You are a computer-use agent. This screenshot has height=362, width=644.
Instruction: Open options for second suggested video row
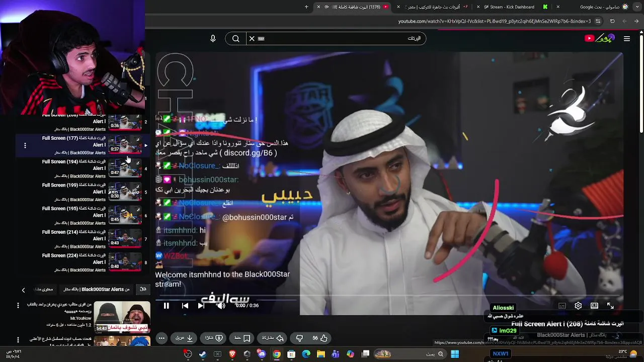pyautogui.click(x=18, y=340)
